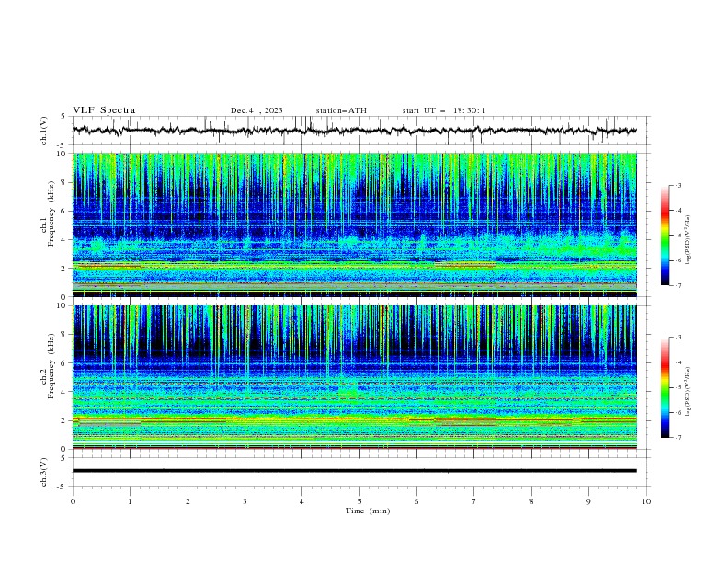Click inside the ch.2 spectrogram panel
Screen dimensions: 728x563
coord(354,377)
